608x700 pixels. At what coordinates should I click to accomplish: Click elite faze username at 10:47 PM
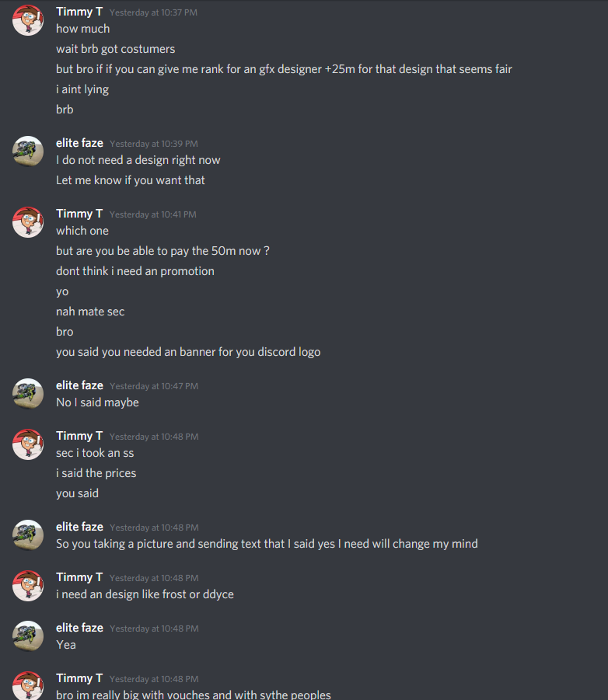tap(79, 385)
